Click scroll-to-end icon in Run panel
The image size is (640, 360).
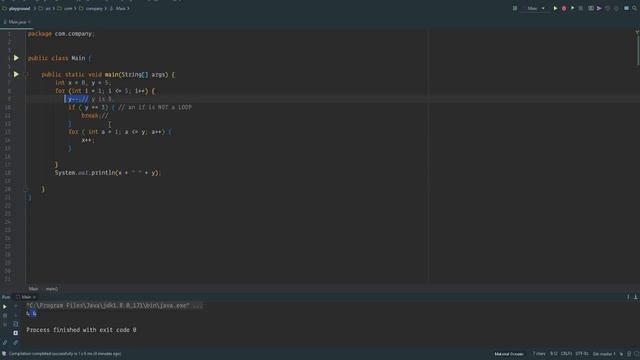click(x=16, y=333)
